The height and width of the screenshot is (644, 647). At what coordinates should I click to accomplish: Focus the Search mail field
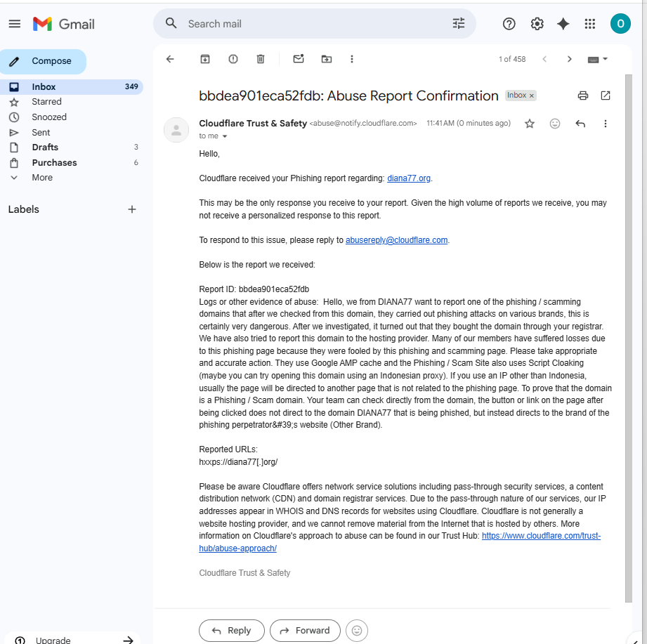[313, 24]
